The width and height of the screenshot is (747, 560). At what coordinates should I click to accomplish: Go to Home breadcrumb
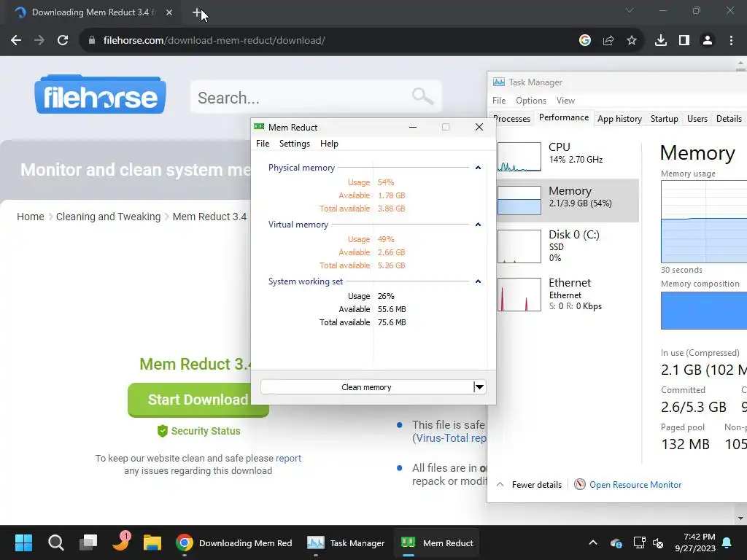[31, 217]
